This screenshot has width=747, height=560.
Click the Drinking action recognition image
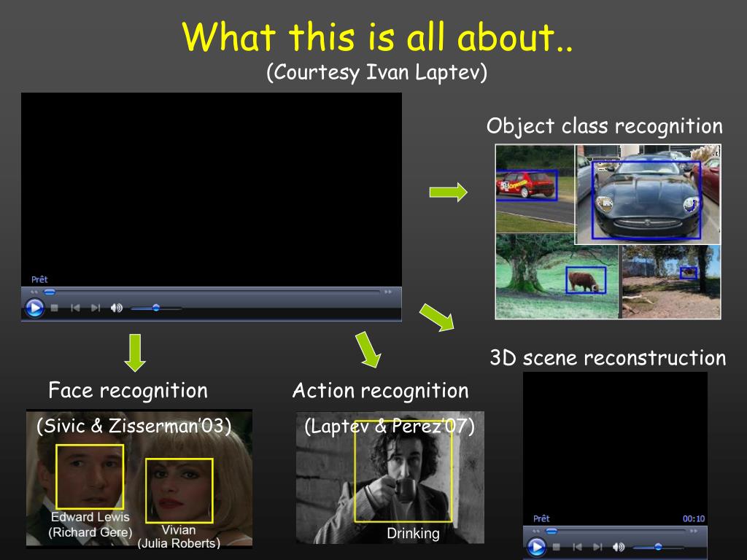click(x=390, y=478)
